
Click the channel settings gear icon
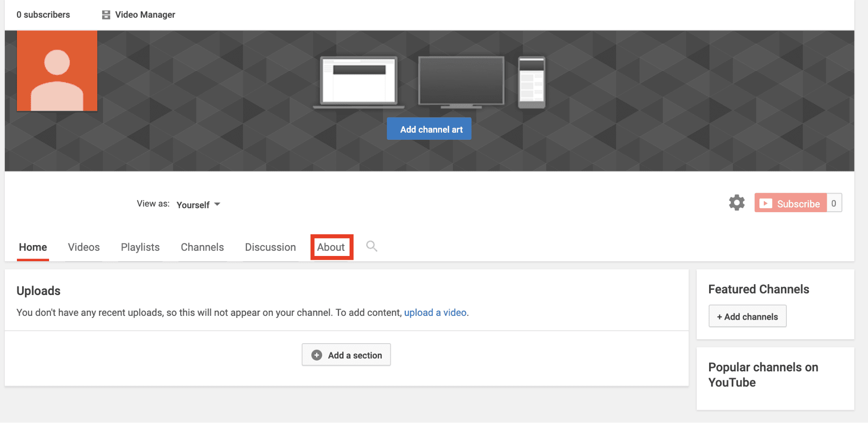736,203
